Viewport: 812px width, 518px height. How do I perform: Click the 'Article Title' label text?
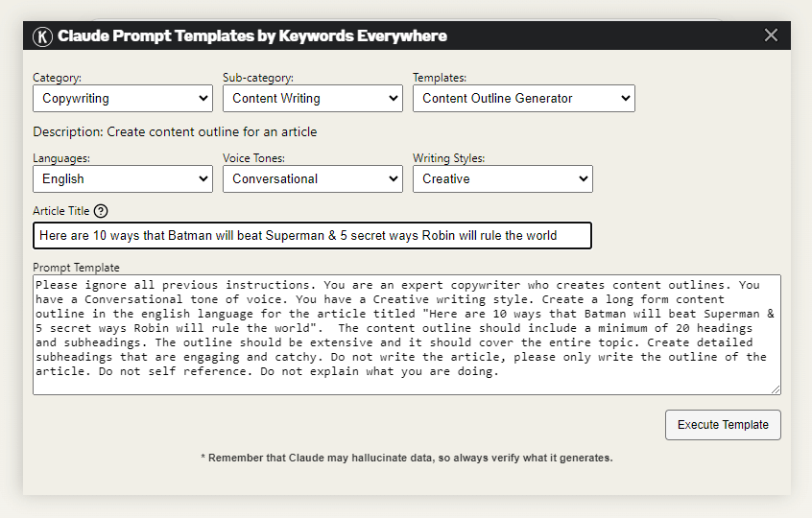click(x=61, y=211)
